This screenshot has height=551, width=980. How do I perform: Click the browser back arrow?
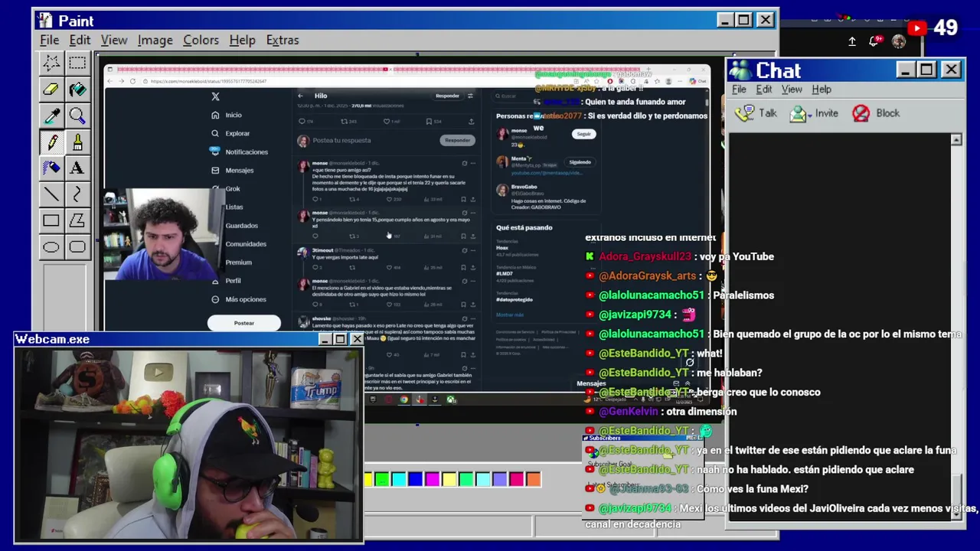(111, 81)
